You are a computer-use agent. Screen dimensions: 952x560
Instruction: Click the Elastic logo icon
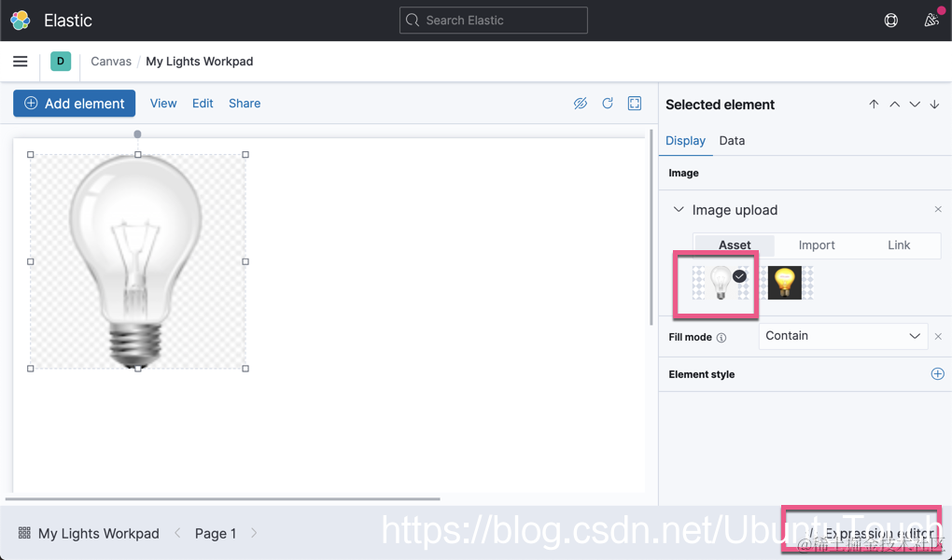[x=20, y=20]
